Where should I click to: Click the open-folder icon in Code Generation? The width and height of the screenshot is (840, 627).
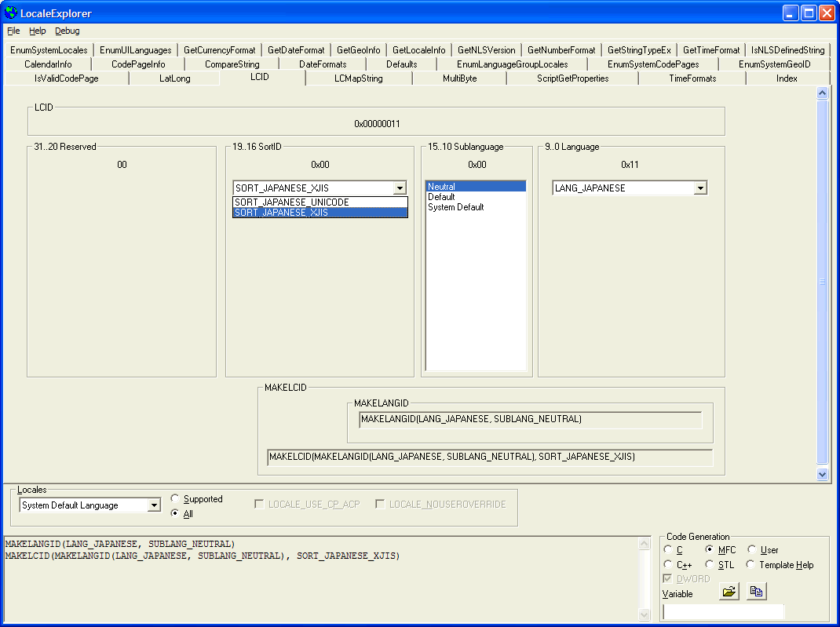pos(729,592)
